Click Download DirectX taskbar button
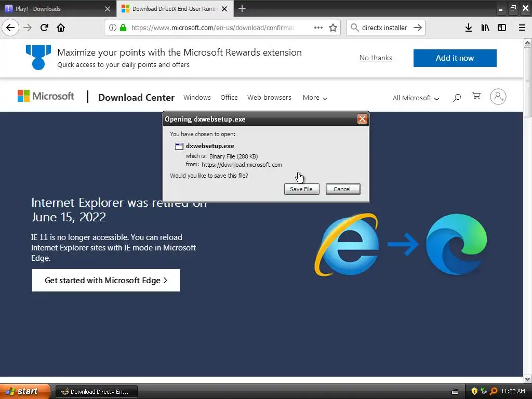Image resolution: width=532 pixels, height=399 pixels. pos(96,392)
